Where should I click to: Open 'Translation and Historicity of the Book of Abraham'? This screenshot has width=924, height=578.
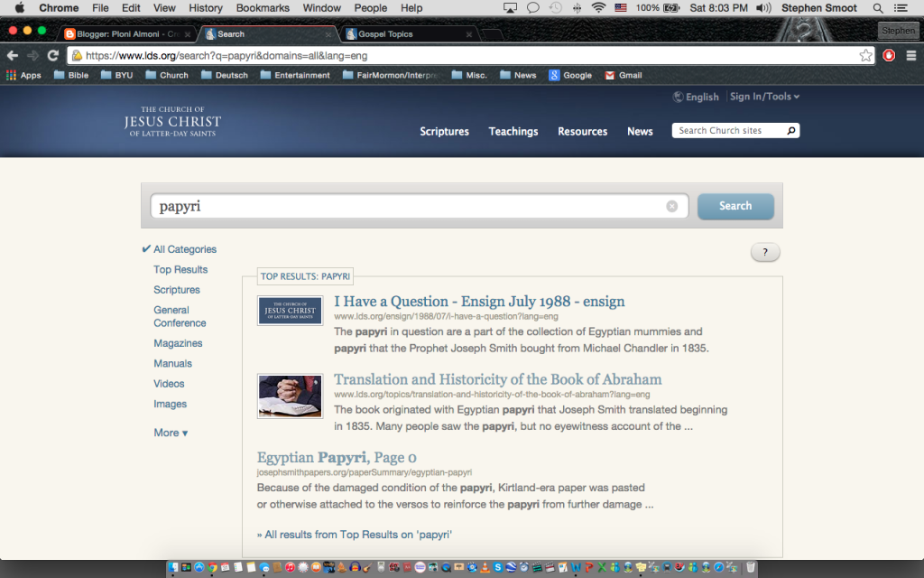pos(498,379)
